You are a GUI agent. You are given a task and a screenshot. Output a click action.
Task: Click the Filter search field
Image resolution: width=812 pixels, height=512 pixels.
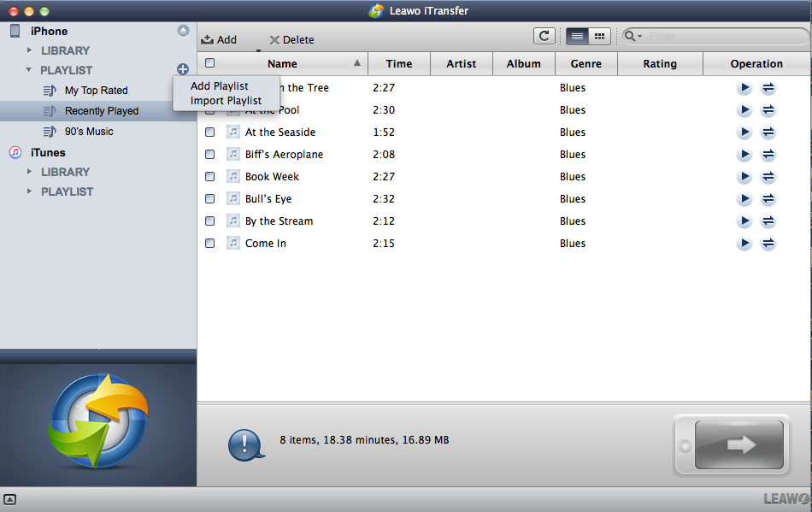point(722,37)
